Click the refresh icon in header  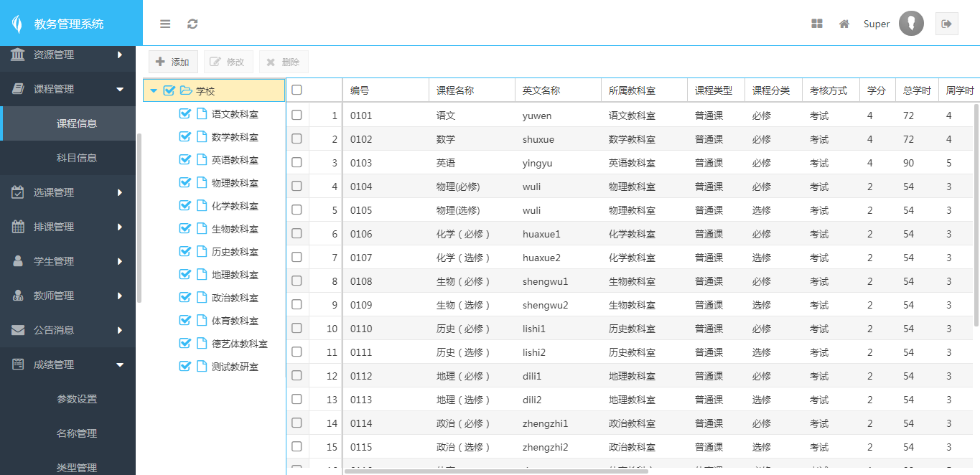(192, 24)
